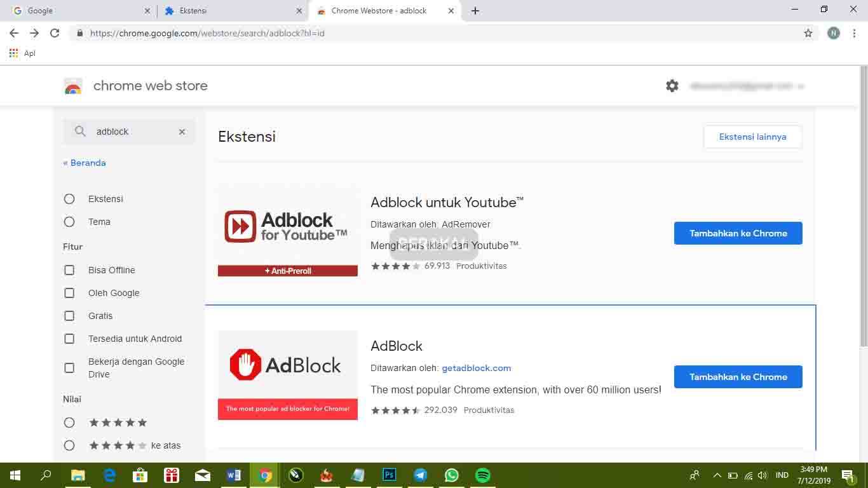Image resolution: width=868 pixels, height=488 pixels.
Task: Select the Ekstensi radio filter
Action: point(69,199)
